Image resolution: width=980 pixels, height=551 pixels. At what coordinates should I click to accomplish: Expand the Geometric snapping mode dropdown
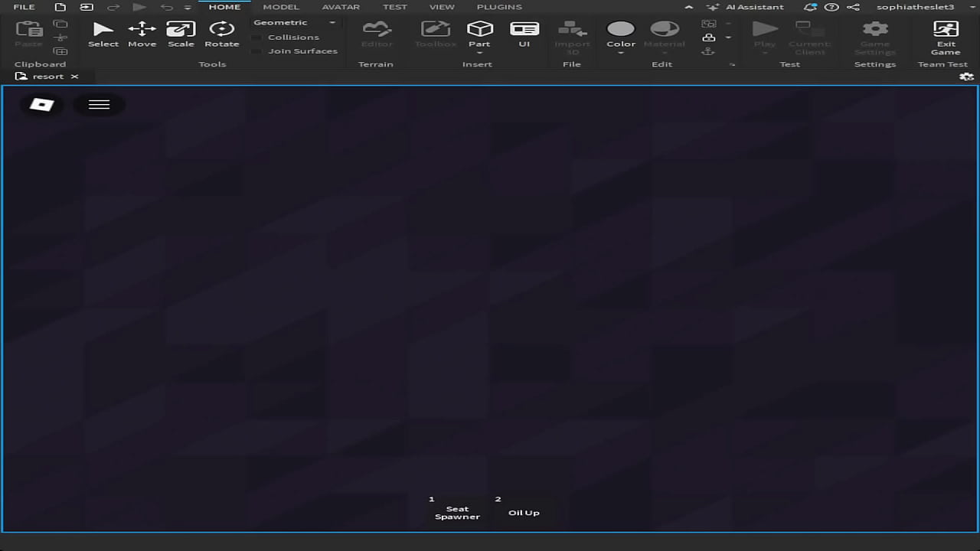click(x=295, y=23)
